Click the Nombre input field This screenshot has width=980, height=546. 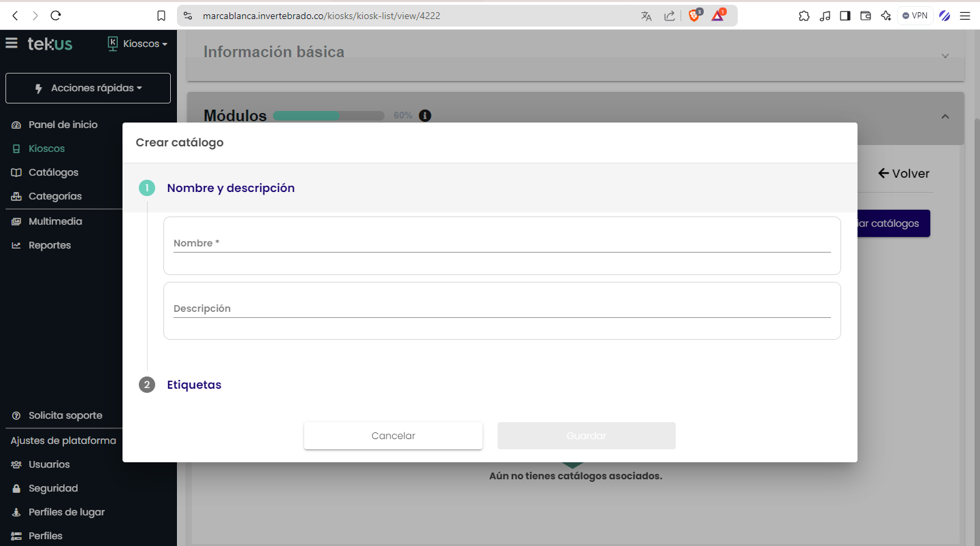[x=502, y=243]
